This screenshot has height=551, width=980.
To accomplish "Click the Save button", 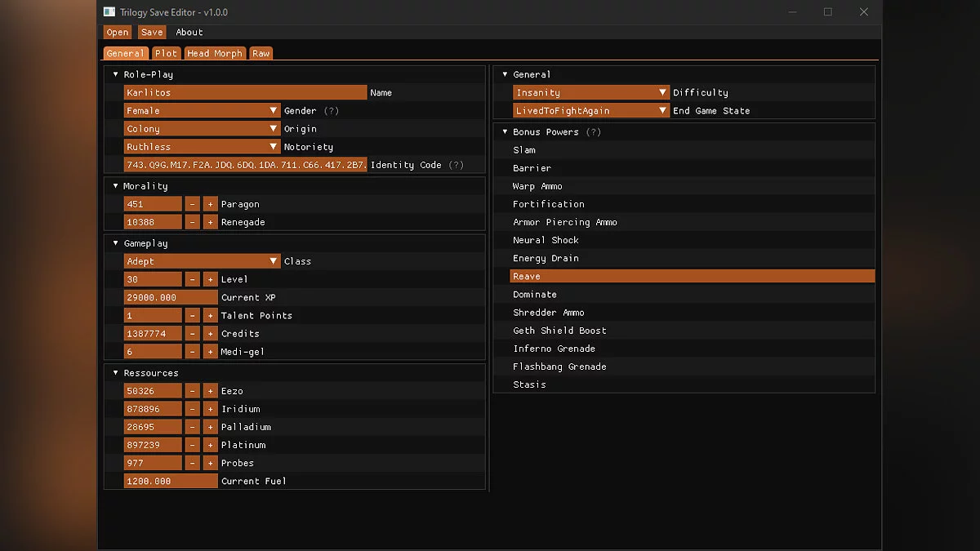I will [151, 33].
